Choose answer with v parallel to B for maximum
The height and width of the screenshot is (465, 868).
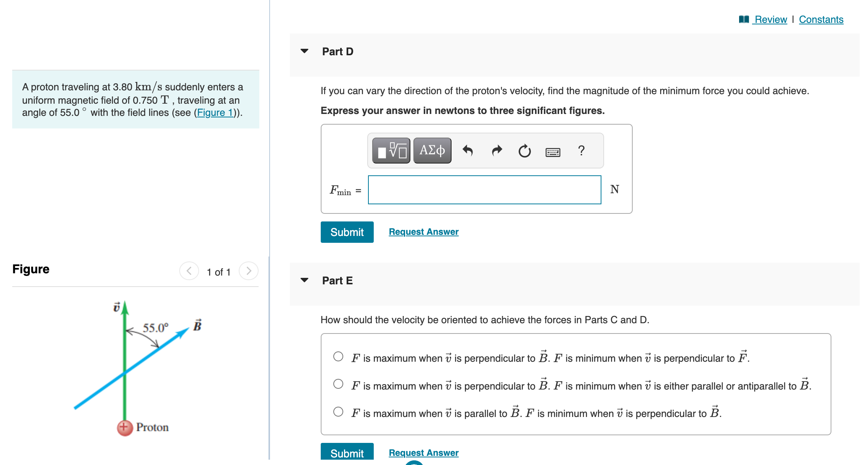(x=338, y=412)
